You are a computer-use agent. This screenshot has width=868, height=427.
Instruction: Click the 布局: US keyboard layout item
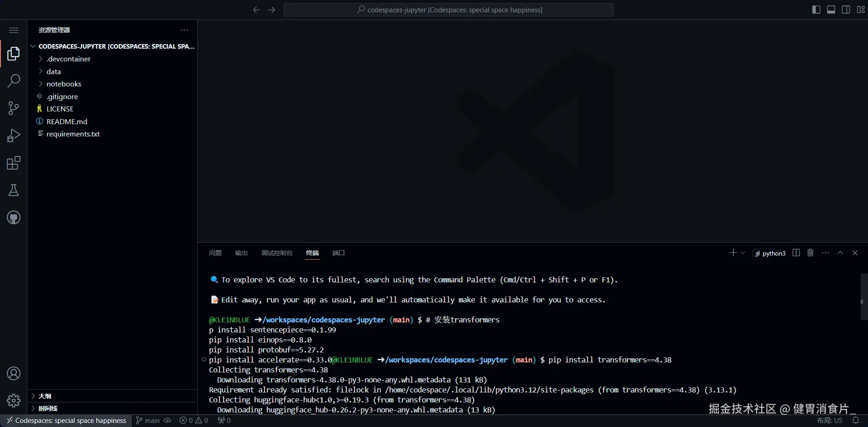[830, 421]
